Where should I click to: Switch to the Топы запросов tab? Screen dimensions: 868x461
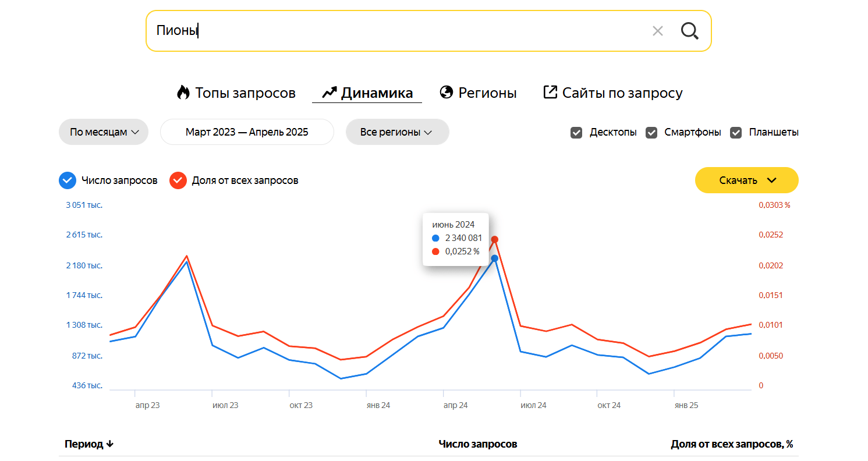(245, 93)
